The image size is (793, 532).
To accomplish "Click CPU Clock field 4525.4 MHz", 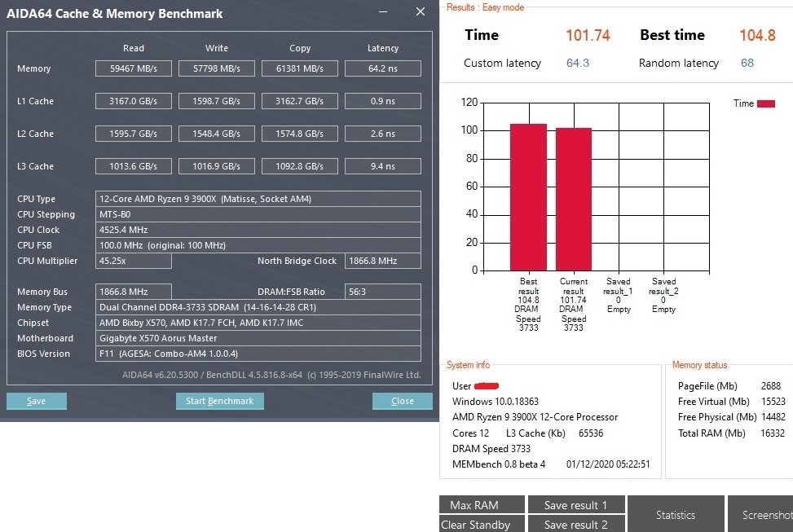I will point(258,230).
